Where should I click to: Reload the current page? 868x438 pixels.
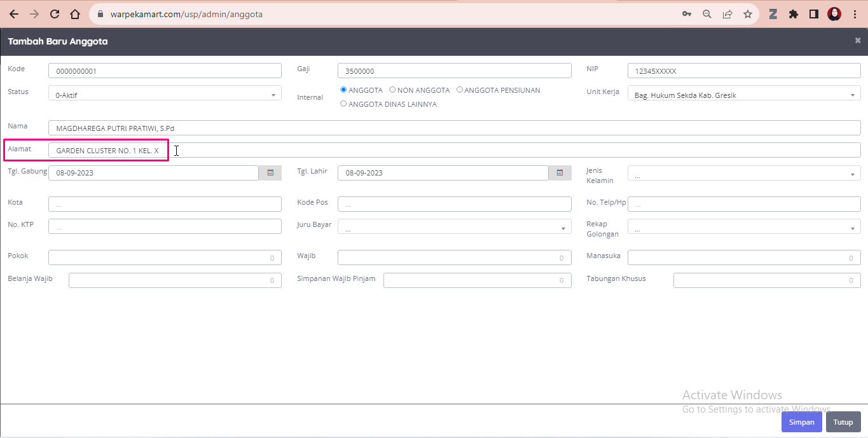tap(55, 14)
